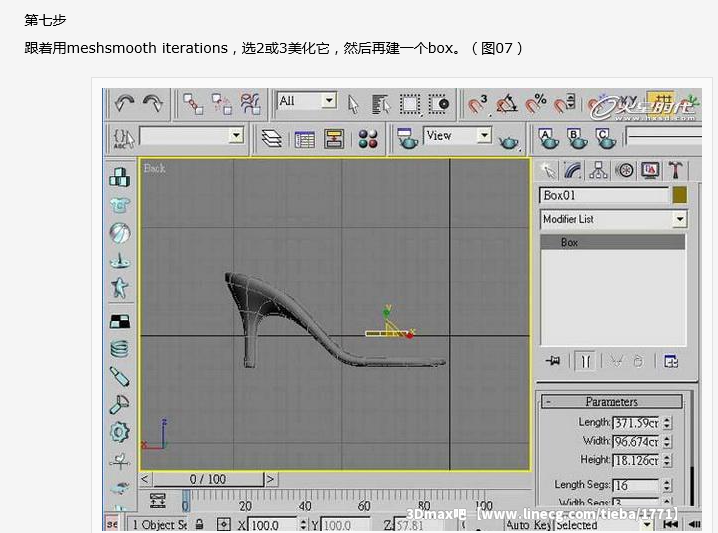Open the Layer Manager icon
Screen dimensions: 718x533
point(272,138)
